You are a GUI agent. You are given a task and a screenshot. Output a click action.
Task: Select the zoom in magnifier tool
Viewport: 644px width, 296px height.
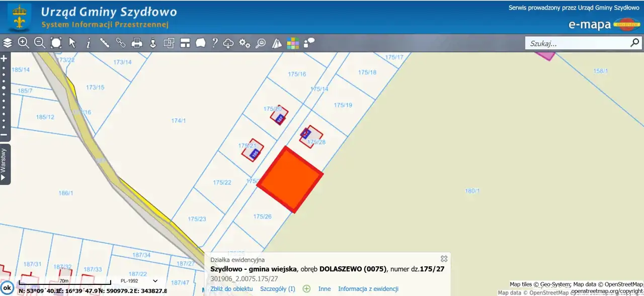(23, 43)
